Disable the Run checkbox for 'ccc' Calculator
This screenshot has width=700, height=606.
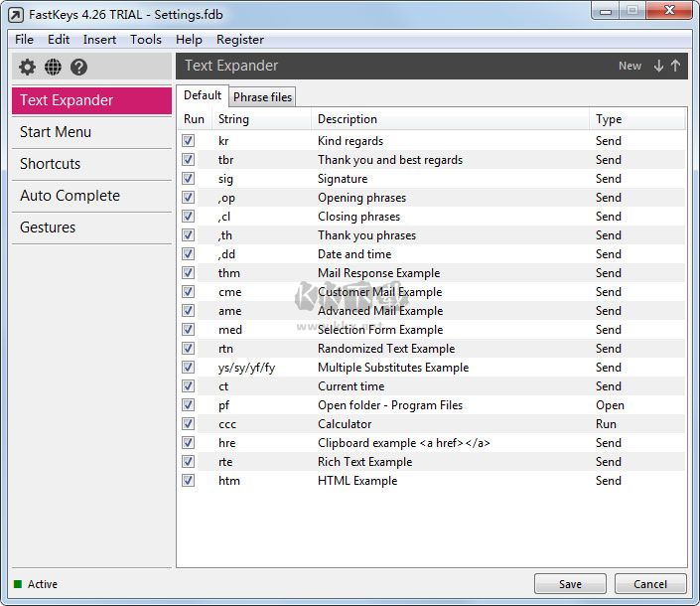point(189,424)
